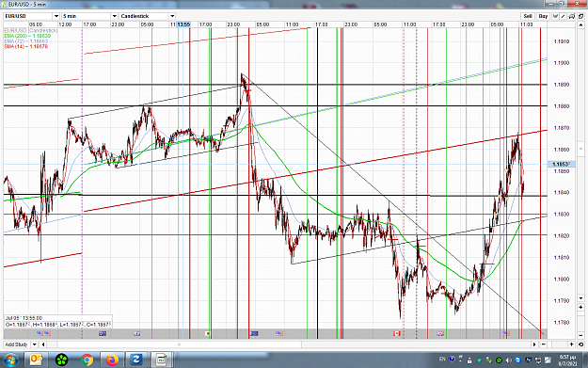The image size is (588, 368).
Task: Click the Japan flag event marker
Action: [207, 333]
